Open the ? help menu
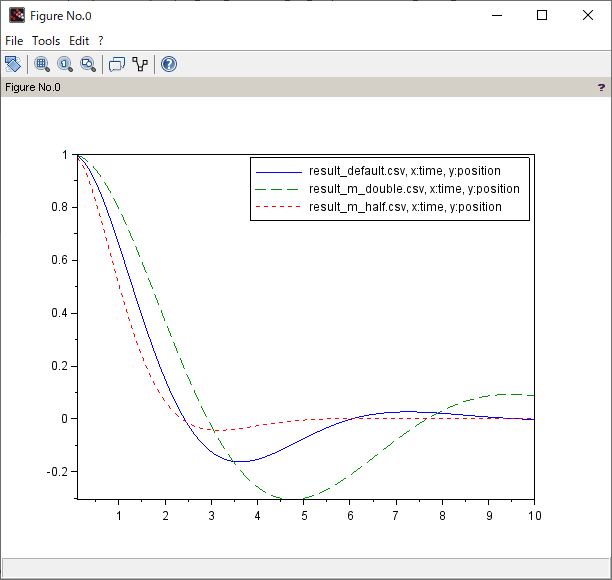Screen dimensions: 612x580 [101, 41]
